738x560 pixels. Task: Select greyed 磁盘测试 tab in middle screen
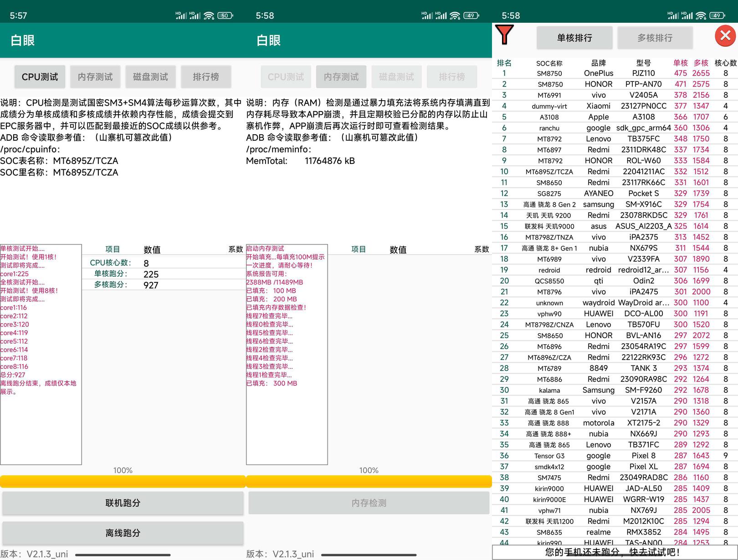(x=396, y=77)
